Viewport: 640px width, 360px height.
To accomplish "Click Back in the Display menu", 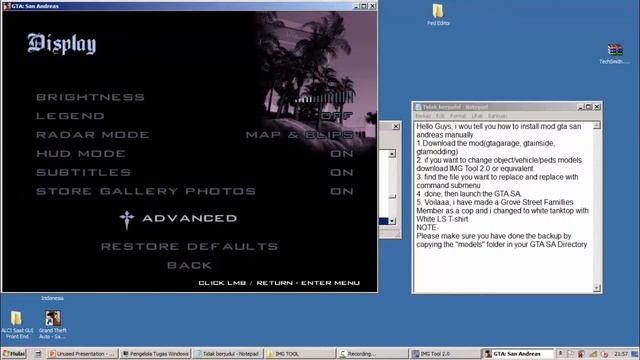I will coord(190,265).
